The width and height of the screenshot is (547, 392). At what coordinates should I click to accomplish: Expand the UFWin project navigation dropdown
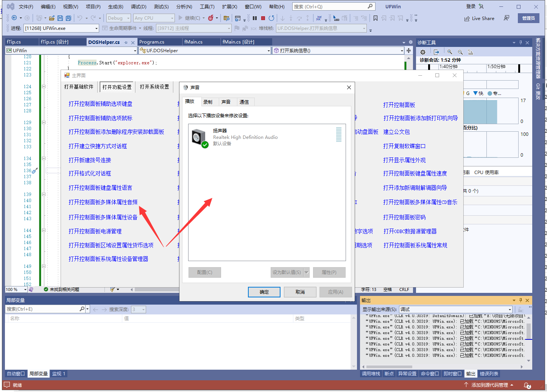coord(71,50)
